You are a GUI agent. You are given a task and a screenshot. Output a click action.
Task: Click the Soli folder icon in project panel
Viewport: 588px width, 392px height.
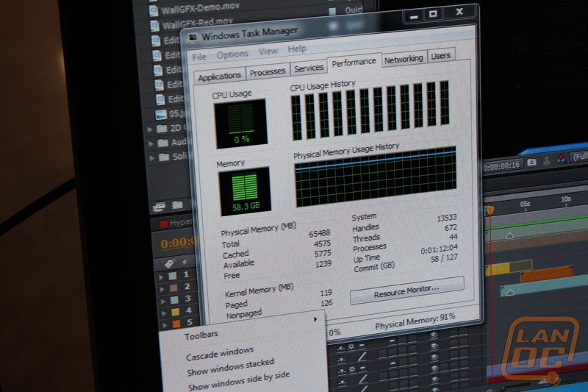click(x=164, y=157)
